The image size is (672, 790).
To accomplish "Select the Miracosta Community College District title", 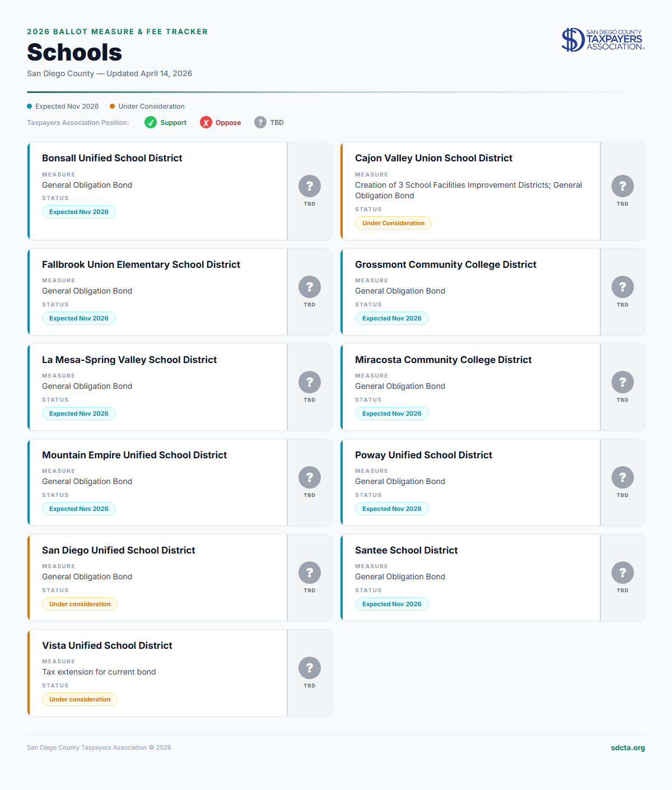I will 444,360.
